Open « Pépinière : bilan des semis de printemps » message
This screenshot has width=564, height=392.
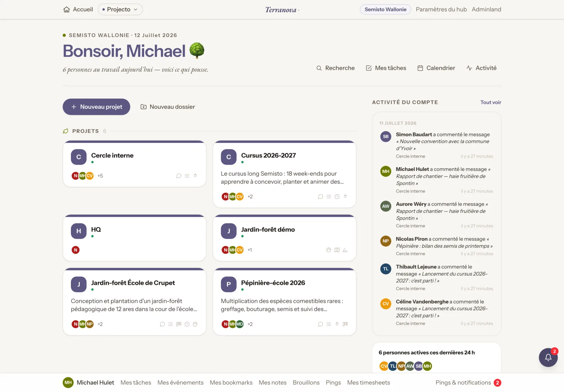444,246
